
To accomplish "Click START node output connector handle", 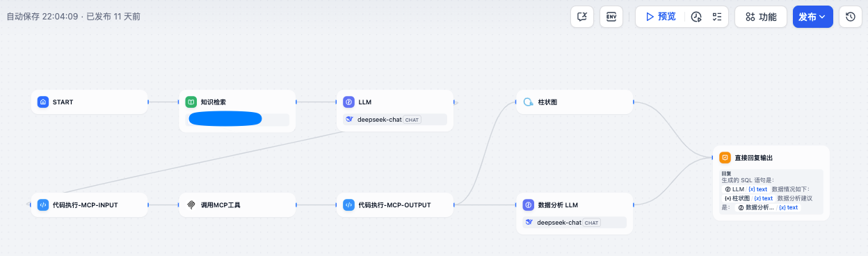I will (148, 102).
